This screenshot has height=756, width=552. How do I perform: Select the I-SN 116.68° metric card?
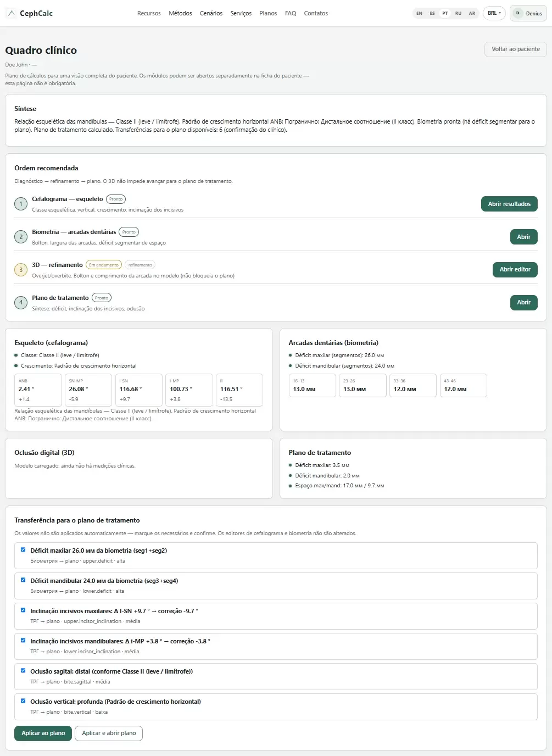click(139, 390)
